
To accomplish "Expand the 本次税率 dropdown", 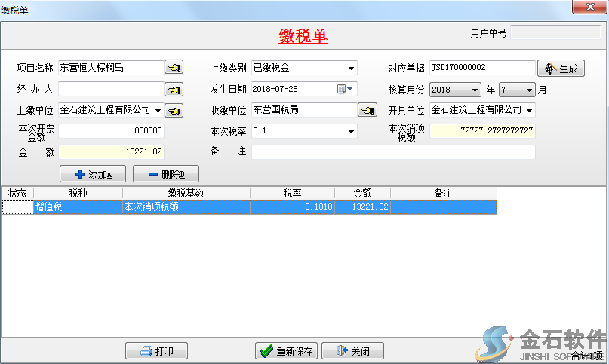I will coord(351,131).
